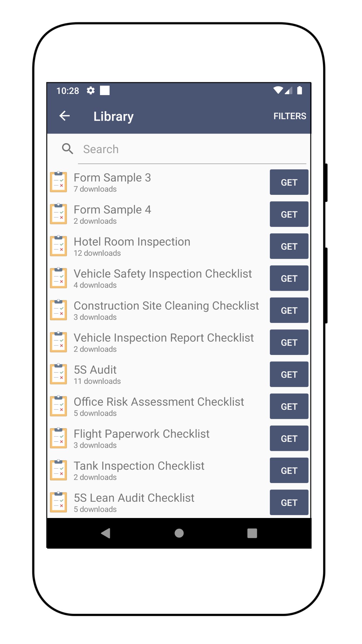Get the Office Risk Assessment Checklist
This screenshot has height=644, width=362.
click(289, 406)
